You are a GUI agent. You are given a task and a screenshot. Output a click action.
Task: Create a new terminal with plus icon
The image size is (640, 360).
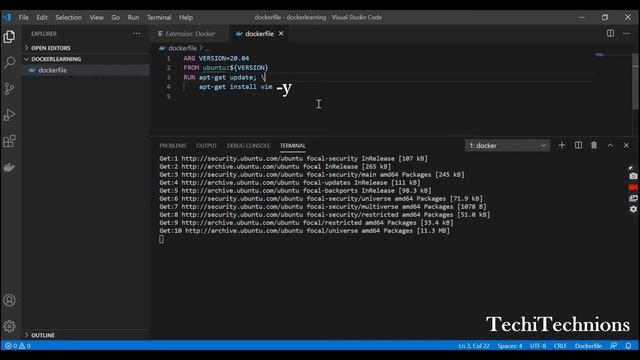point(562,145)
